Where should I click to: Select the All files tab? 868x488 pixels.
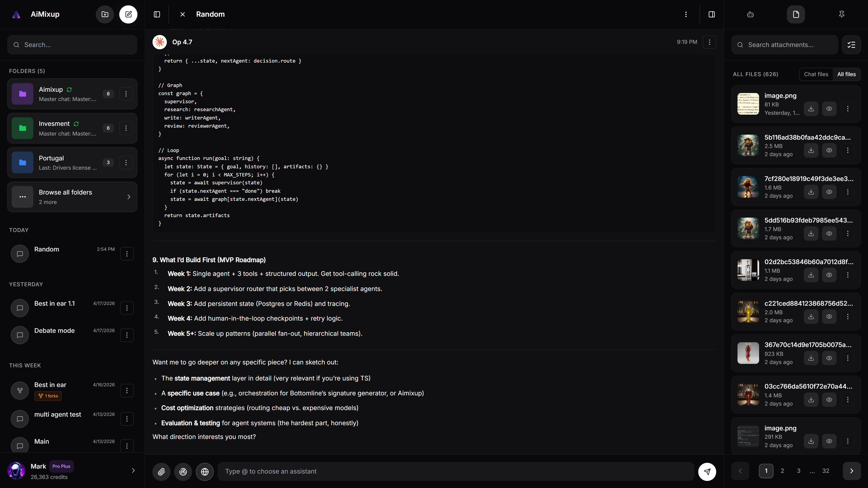(x=846, y=74)
